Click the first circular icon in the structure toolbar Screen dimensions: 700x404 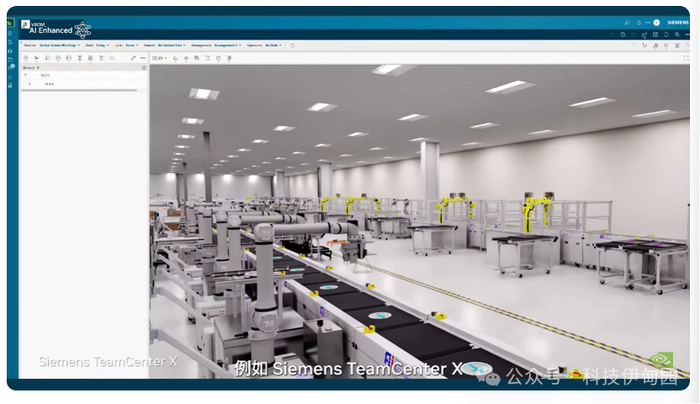(x=26, y=58)
